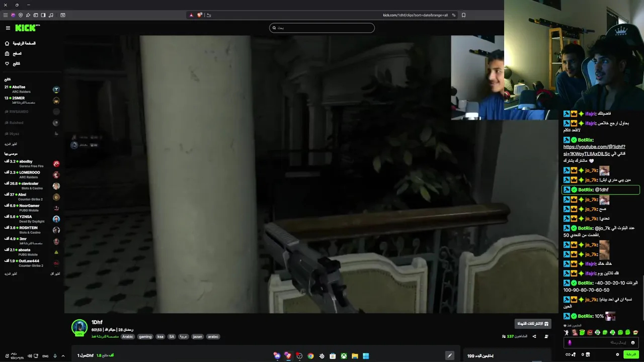This screenshot has width=644, height=362.
Task: Open the Steam icon on the taskbar
Action: (x=321, y=356)
